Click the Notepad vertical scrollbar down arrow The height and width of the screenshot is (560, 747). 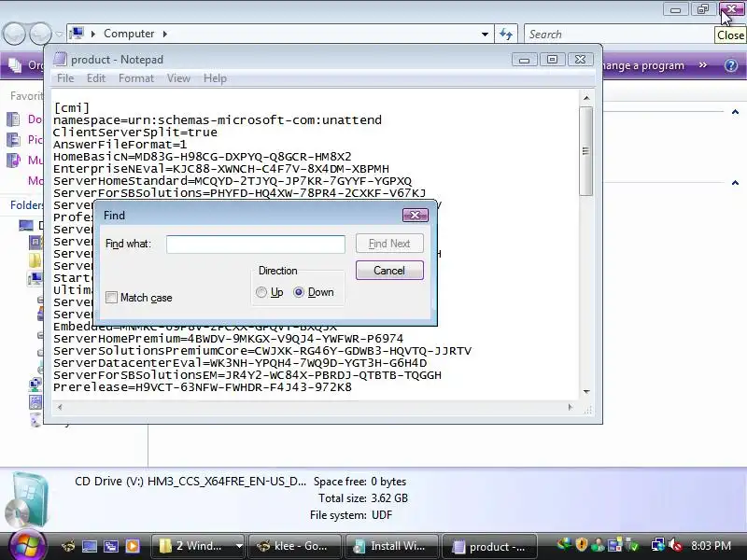[586, 391]
